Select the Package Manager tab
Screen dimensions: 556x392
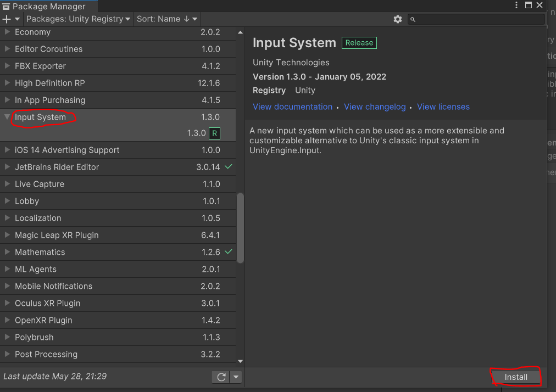(x=48, y=6)
